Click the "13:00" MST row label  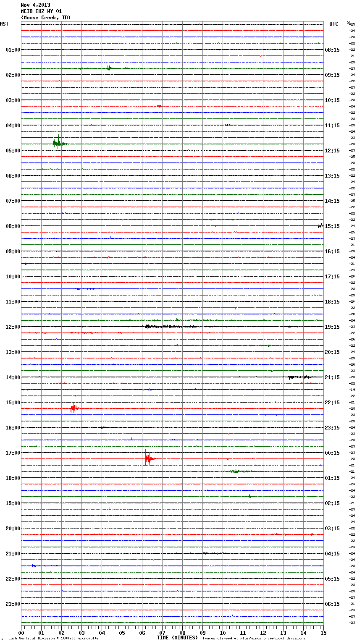(13, 352)
